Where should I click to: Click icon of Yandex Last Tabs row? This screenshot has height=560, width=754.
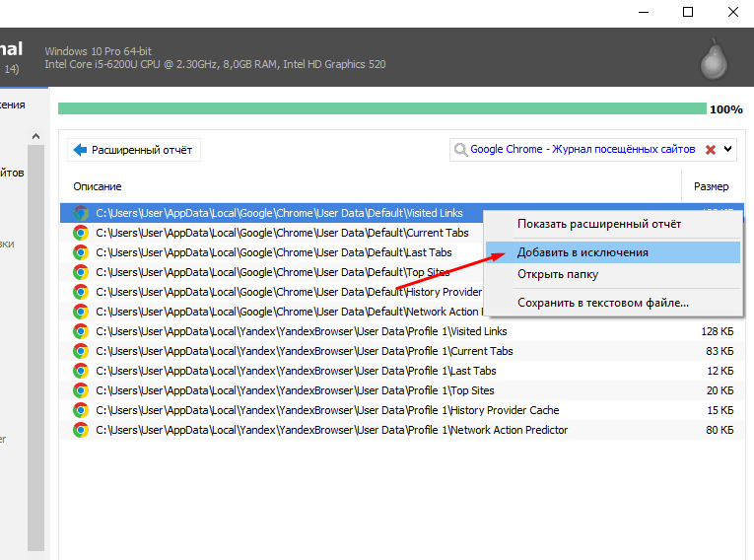tap(81, 371)
